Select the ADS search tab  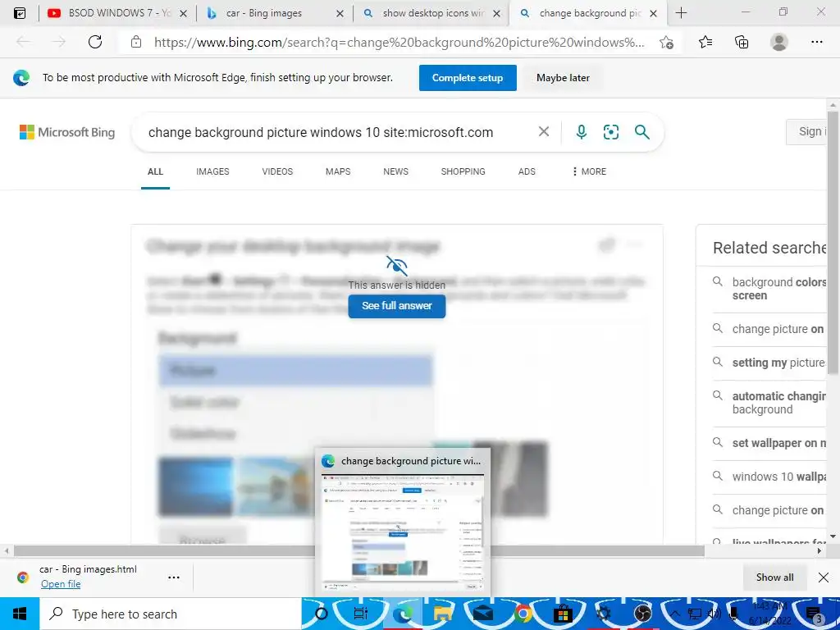(x=527, y=171)
